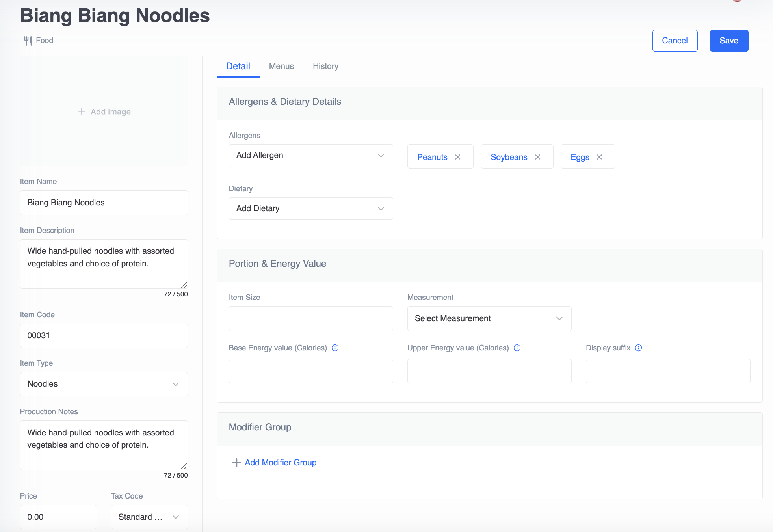The width and height of the screenshot is (773, 532).
Task: Click the Item Description resize handle
Action: pyautogui.click(x=184, y=285)
